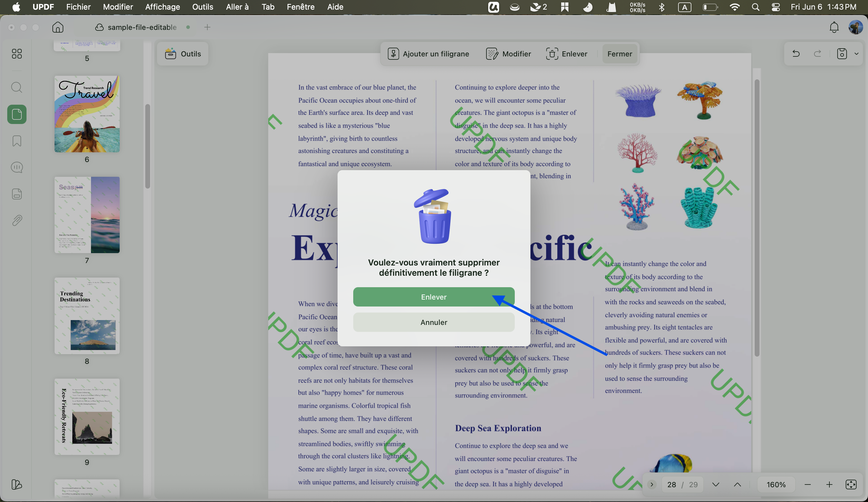Viewport: 868px width, 502px height.
Task: Expand the page navigation bar chevron
Action: (652, 485)
